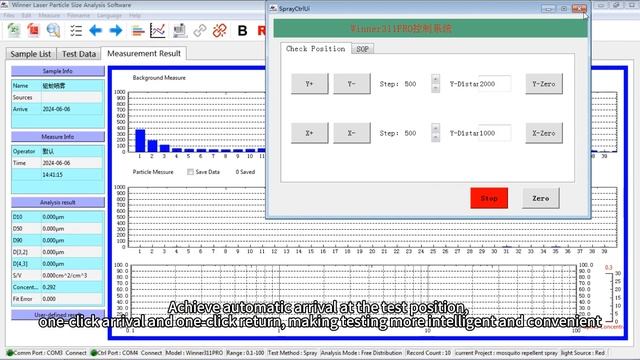Viewport: 640px width, 360px height.
Task: Click 'Analysis Mode : Free Distribution' status entry
Action: pyautogui.click(x=361, y=353)
